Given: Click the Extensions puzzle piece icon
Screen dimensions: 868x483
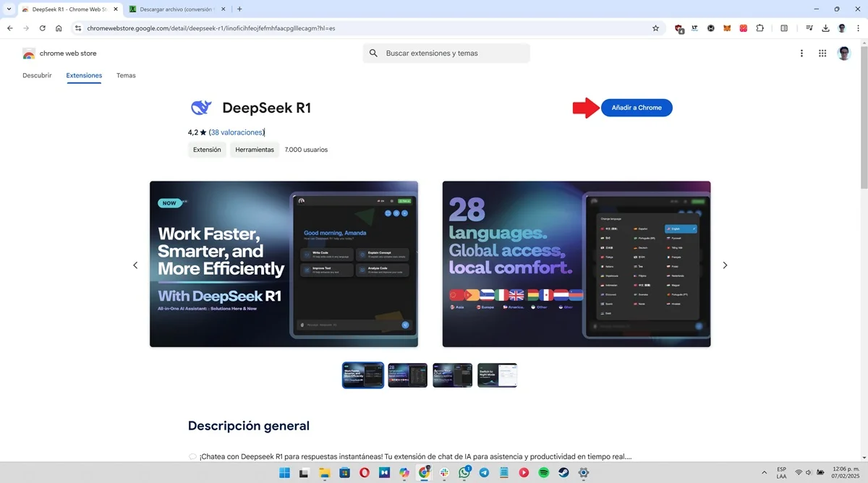Looking at the screenshot, I should coord(759,27).
